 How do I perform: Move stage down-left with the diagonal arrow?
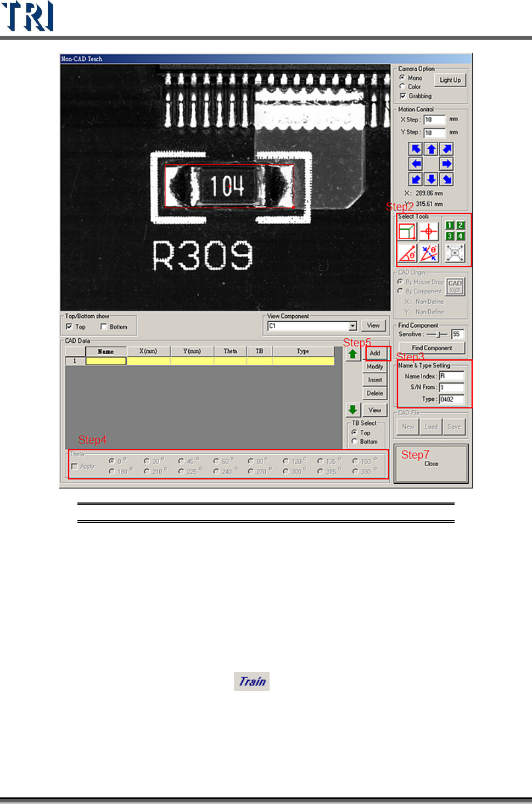tap(416, 179)
